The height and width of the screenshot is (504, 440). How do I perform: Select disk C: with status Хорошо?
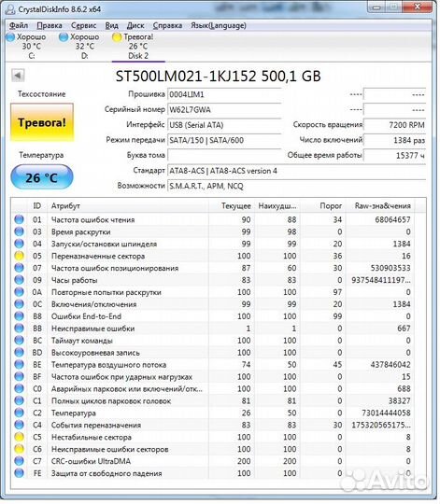pos(26,47)
